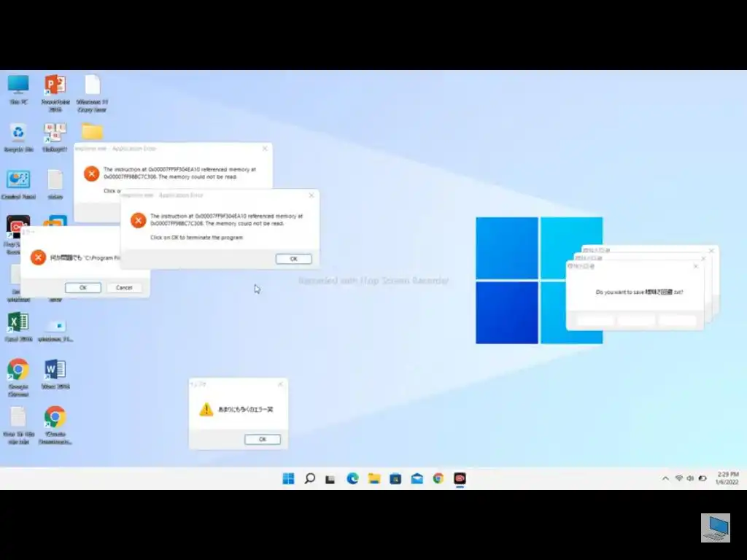Open Google Chrome desktop shortcut
This screenshot has width=747, height=560.
pyautogui.click(x=18, y=378)
